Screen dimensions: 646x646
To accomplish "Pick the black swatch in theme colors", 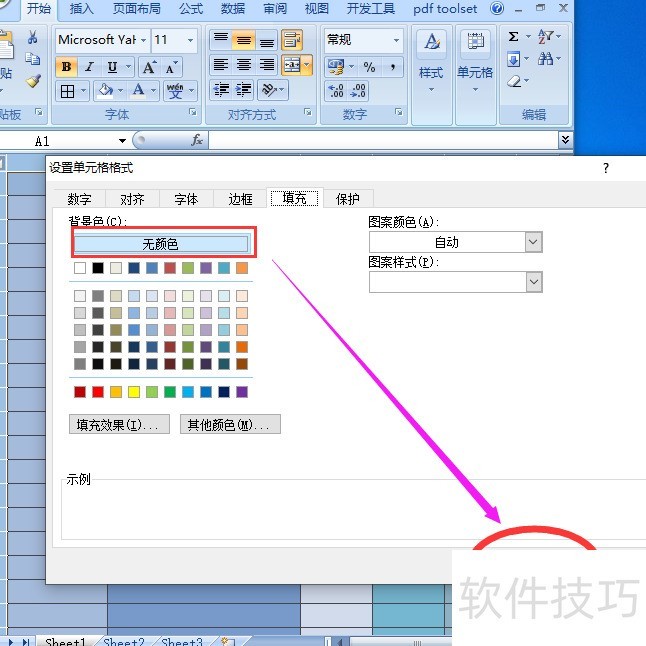I will click(x=98, y=268).
